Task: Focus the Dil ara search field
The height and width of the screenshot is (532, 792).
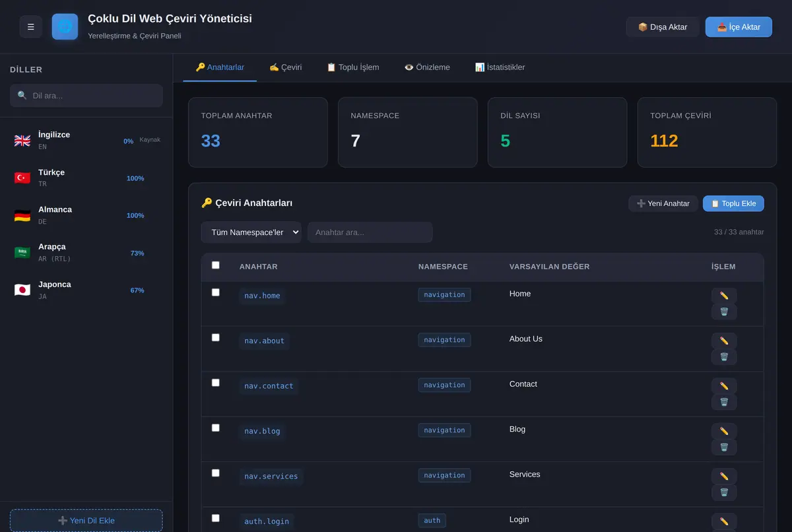Action: (x=86, y=96)
